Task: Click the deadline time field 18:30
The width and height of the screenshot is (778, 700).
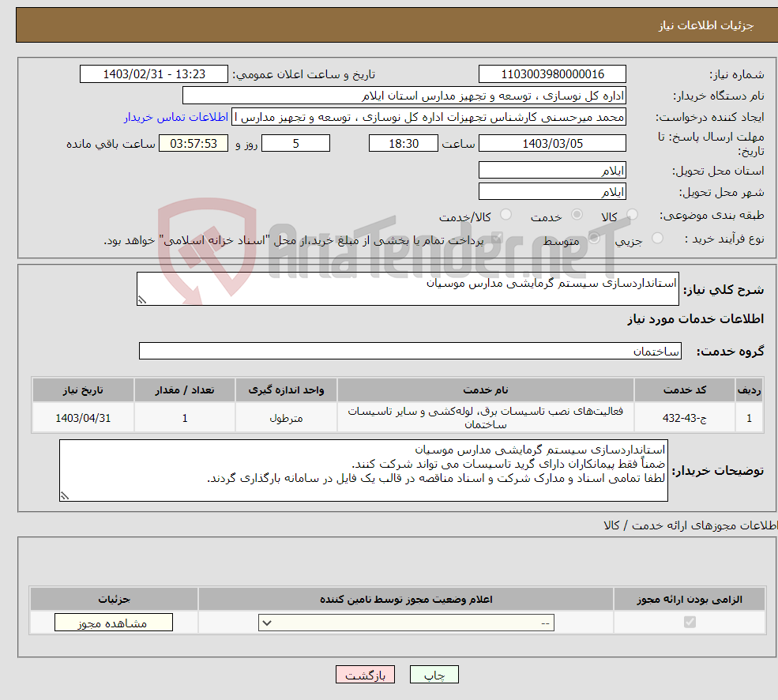Action: (x=404, y=144)
